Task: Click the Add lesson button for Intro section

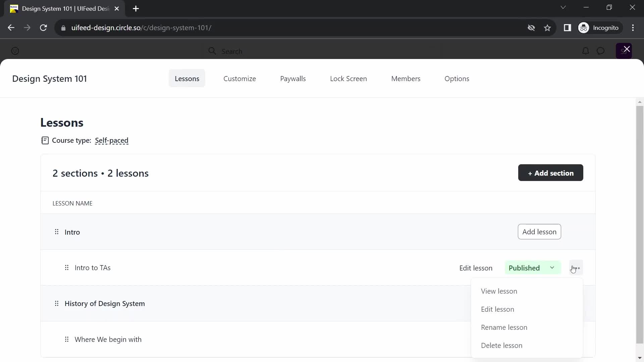Action: (x=540, y=232)
